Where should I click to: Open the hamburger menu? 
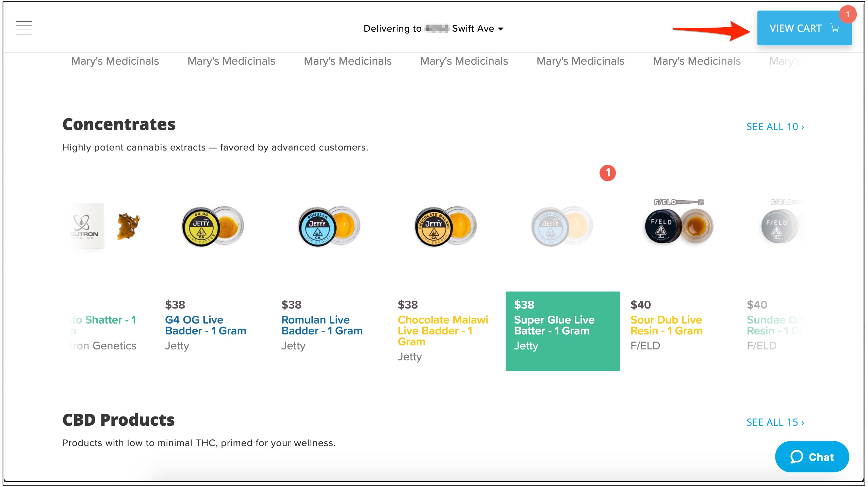click(x=24, y=28)
